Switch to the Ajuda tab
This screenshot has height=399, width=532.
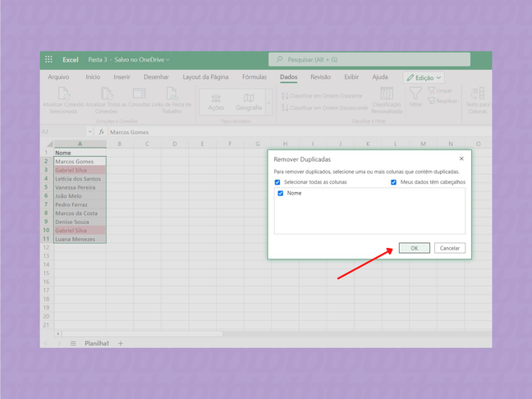tap(380, 77)
